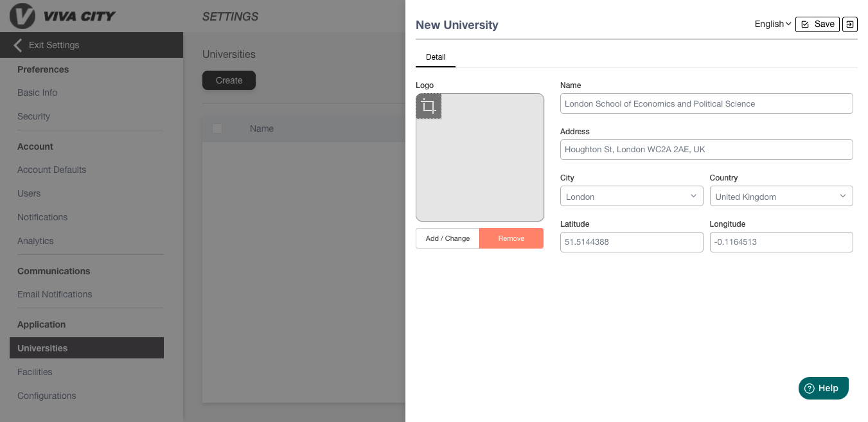Image resolution: width=868 pixels, height=422 pixels.
Task: Click the logo image placeholder
Action: [480, 157]
